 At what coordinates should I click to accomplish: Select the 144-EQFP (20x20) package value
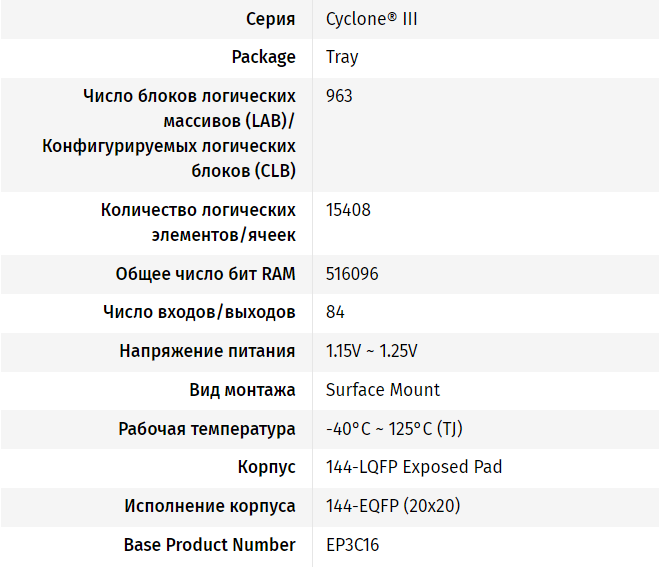click(393, 506)
